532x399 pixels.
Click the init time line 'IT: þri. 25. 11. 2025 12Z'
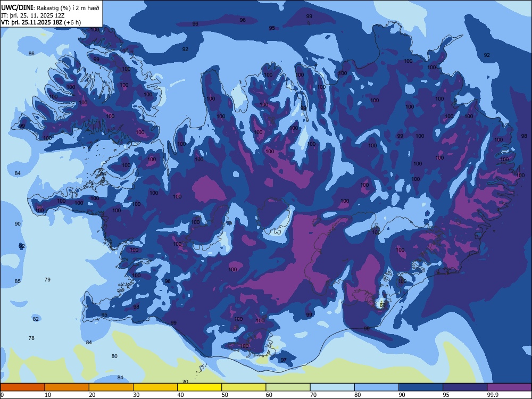point(33,15)
